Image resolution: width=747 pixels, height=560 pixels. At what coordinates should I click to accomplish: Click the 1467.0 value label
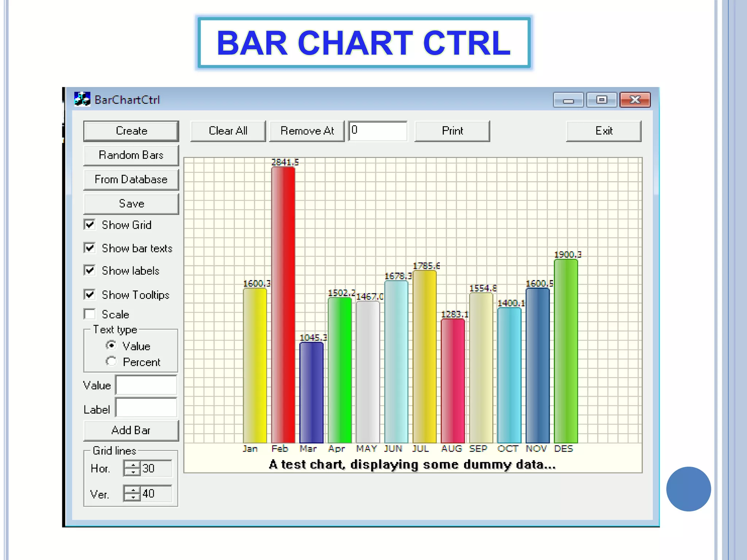(x=370, y=296)
